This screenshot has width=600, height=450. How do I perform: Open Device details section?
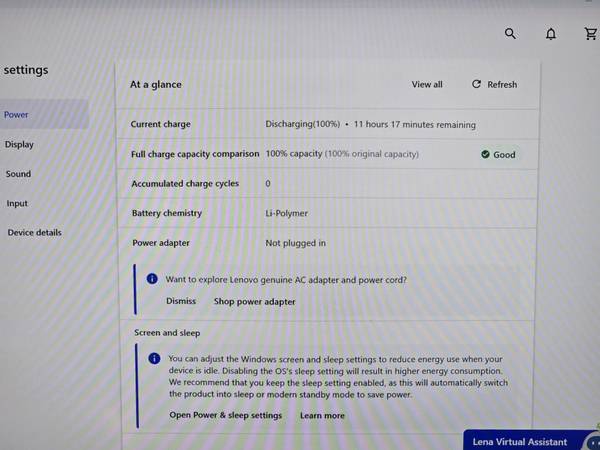(34, 232)
